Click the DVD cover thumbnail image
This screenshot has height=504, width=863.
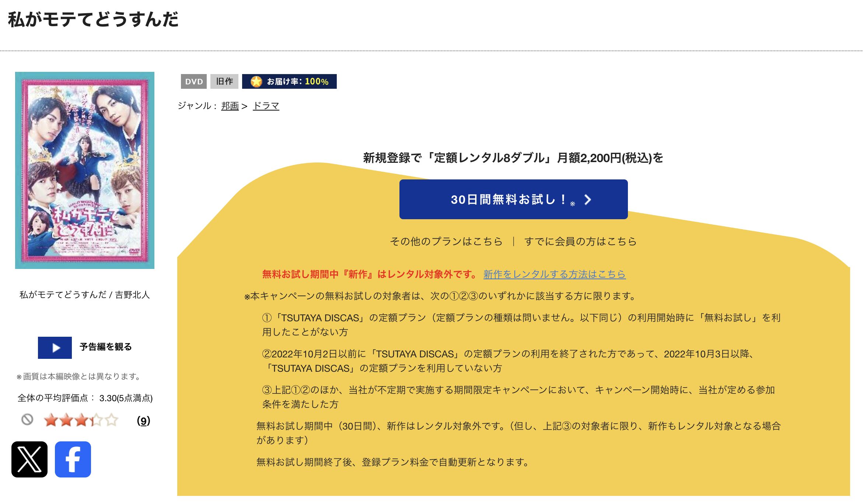click(x=85, y=170)
